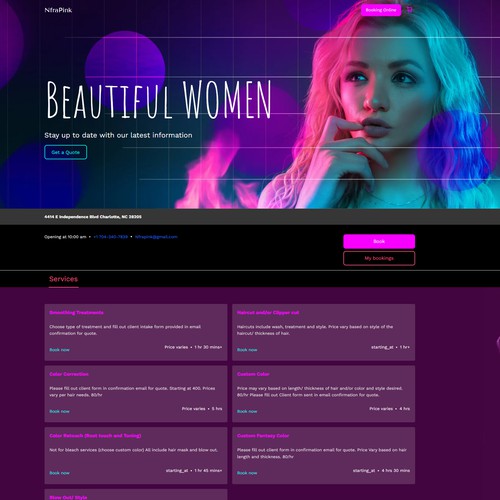Click the Color Correction description text
This screenshot has height=500, width=500.
click(x=132, y=392)
